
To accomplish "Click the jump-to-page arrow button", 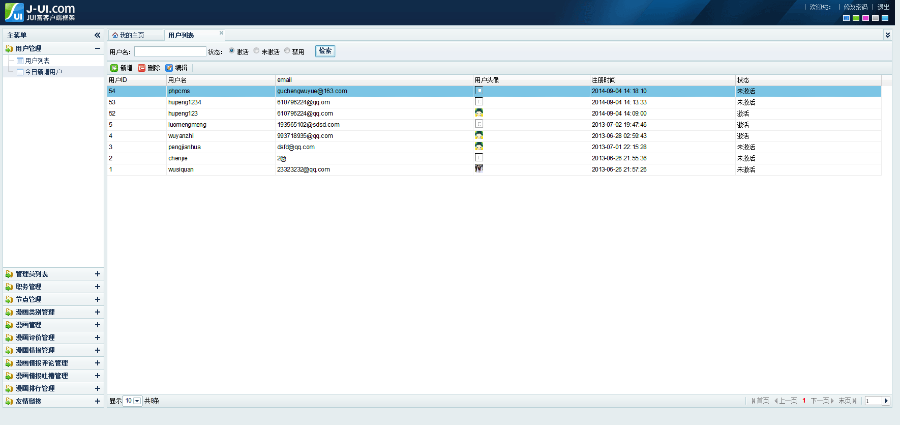I will tap(886, 400).
